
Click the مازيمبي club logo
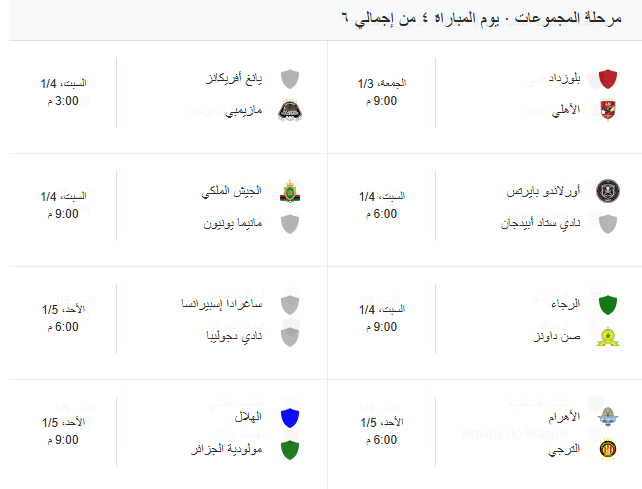pos(290,110)
